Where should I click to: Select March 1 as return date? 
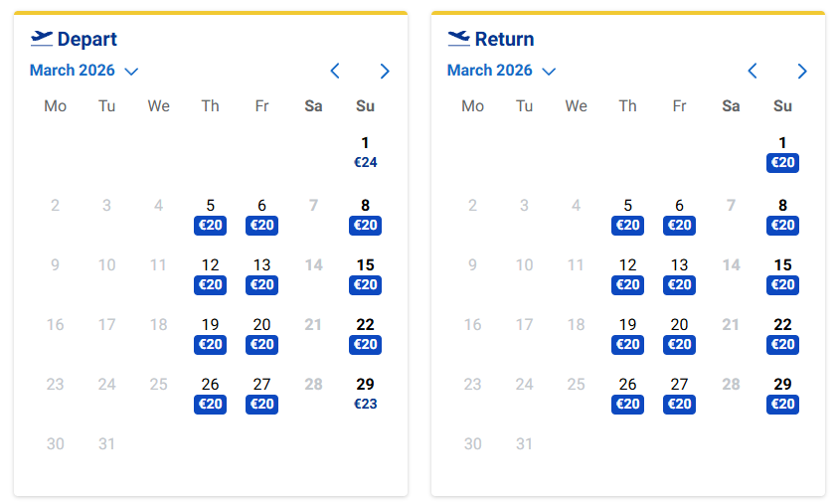coord(782,152)
